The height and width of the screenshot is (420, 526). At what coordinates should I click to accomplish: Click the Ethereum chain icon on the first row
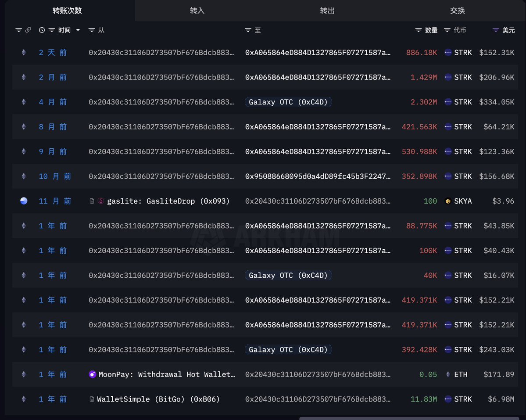tap(24, 52)
